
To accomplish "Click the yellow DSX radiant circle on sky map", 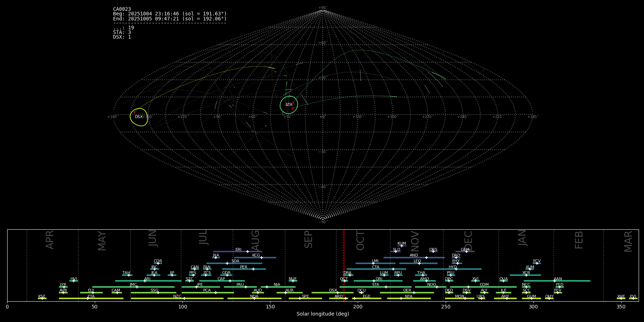I will point(139,117).
